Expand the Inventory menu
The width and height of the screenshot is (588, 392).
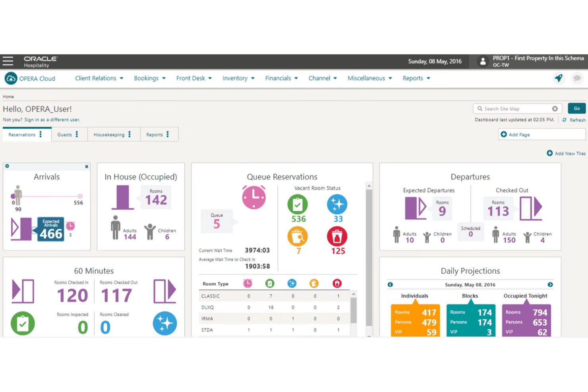click(238, 78)
